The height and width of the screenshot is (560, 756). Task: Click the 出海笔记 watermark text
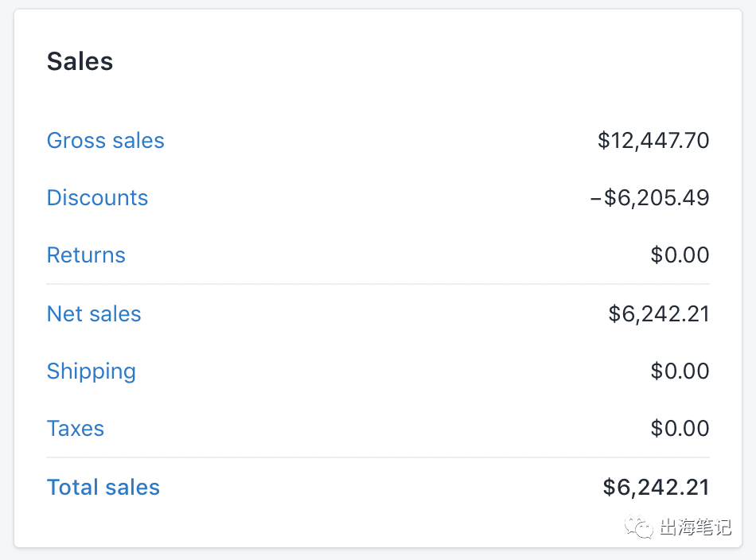(x=695, y=527)
